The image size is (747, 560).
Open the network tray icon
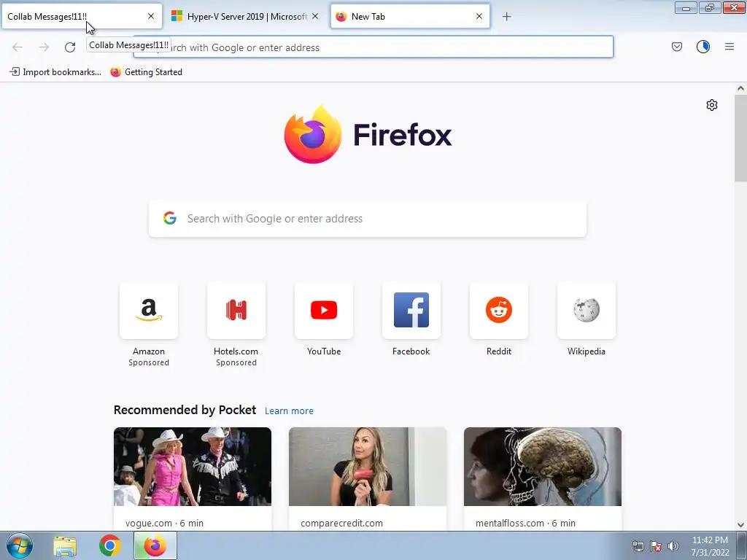coord(638,546)
